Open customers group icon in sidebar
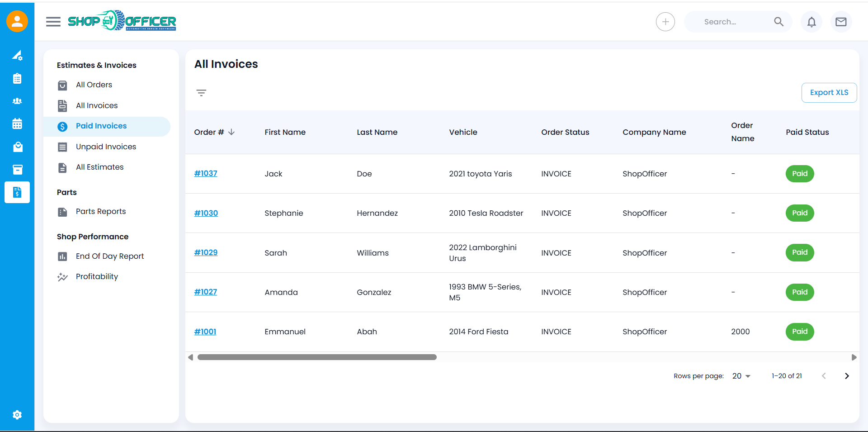Viewport: 868px width, 432px height. [x=17, y=101]
